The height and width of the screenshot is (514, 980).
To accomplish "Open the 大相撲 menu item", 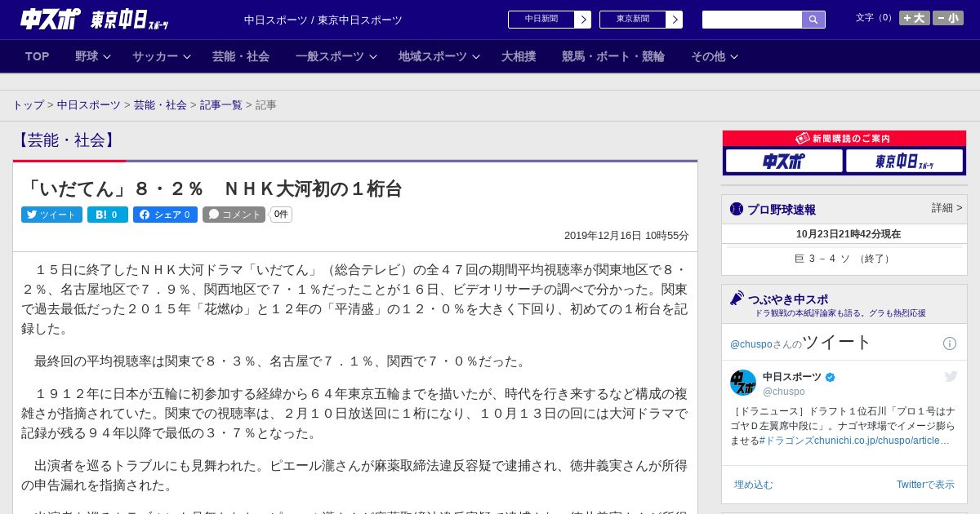I will [519, 56].
